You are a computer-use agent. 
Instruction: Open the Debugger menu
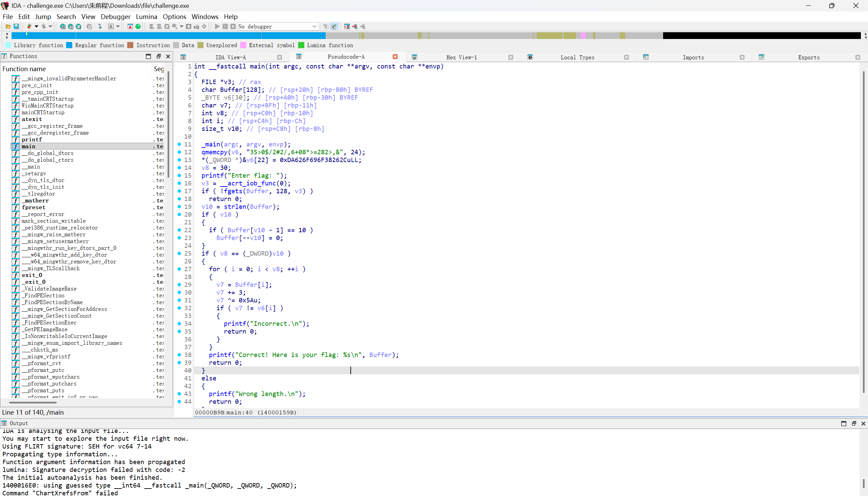[115, 17]
